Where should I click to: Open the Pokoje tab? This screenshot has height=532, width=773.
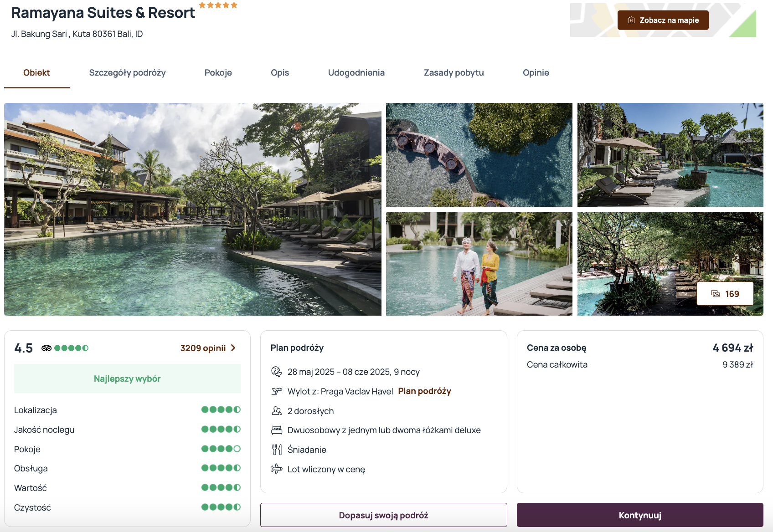[x=218, y=73]
